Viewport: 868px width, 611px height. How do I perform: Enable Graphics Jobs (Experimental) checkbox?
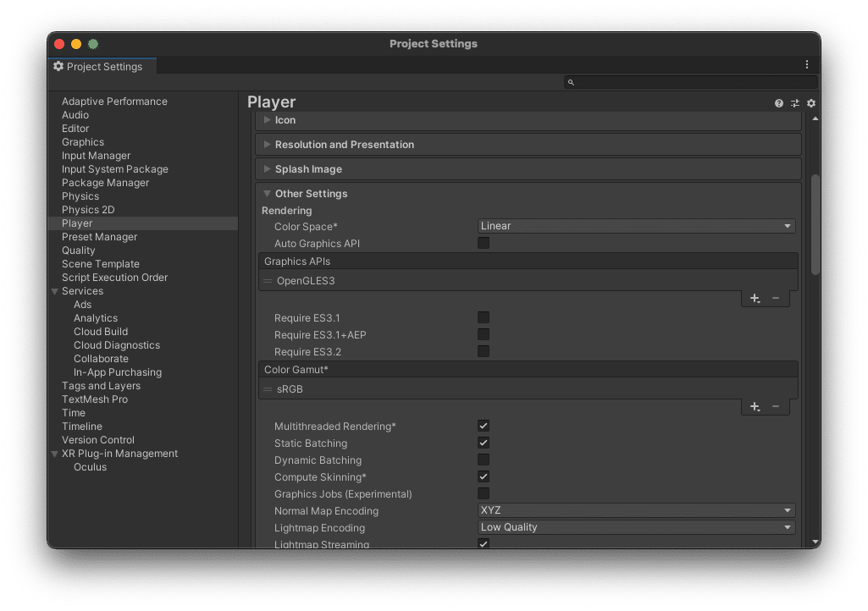point(484,493)
